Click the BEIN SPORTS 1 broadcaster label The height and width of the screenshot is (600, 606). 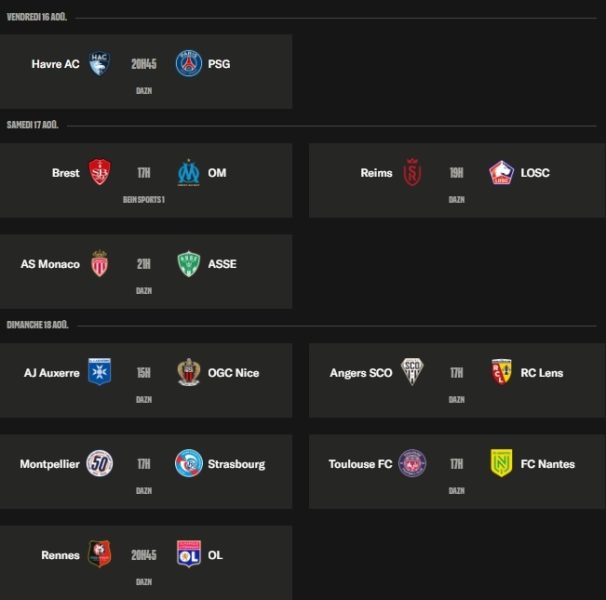coord(144,199)
